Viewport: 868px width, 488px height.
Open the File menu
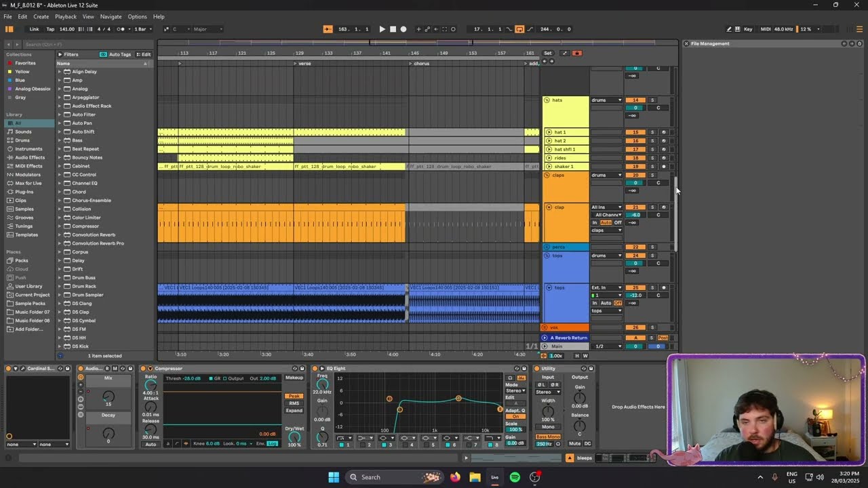pyautogui.click(x=7, y=16)
